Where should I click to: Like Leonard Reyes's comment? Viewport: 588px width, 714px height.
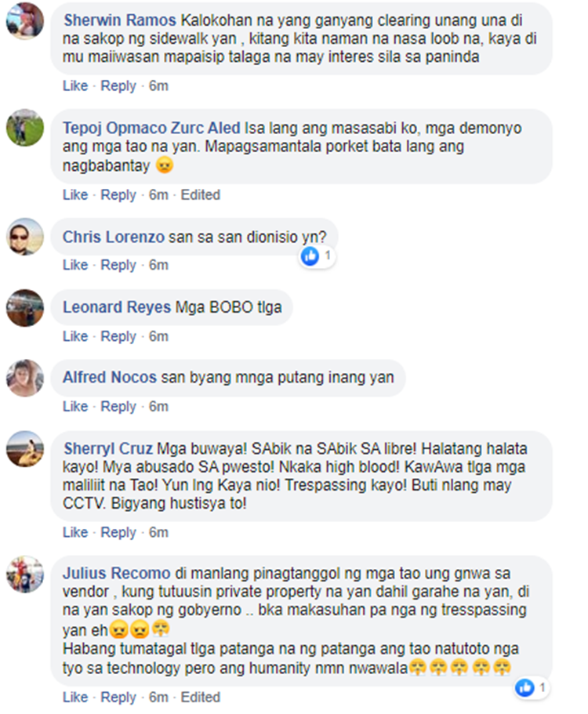[x=75, y=336]
